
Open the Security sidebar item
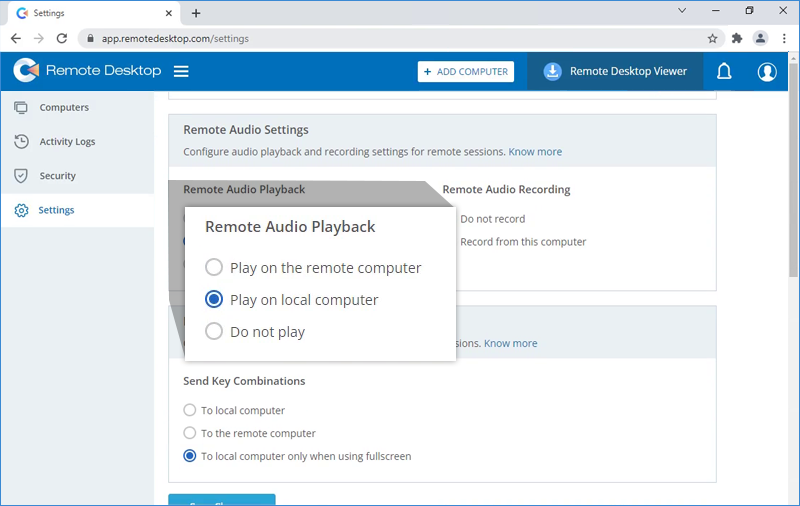tap(57, 175)
